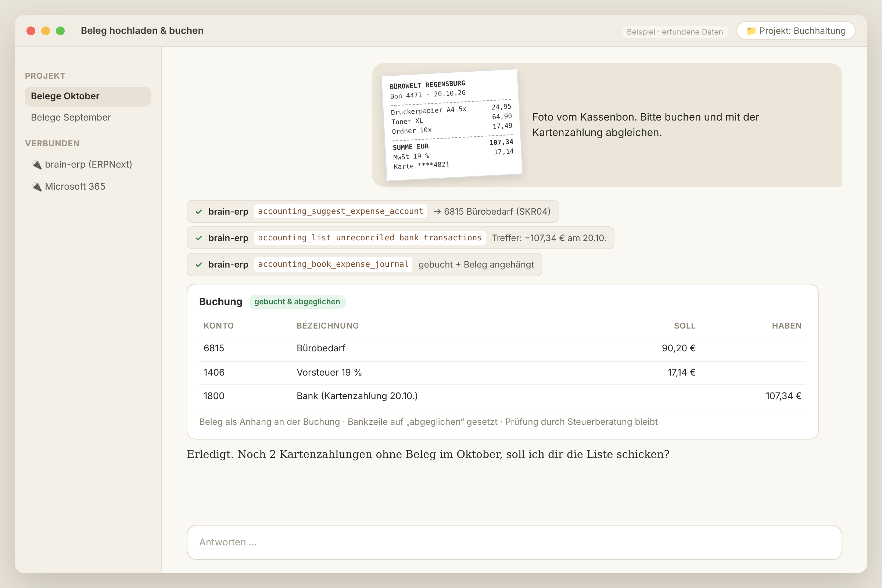This screenshot has height=588, width=882.
Task: Expand the accounting_book_expense_journal tool call
Action: [x=365, y=265]
